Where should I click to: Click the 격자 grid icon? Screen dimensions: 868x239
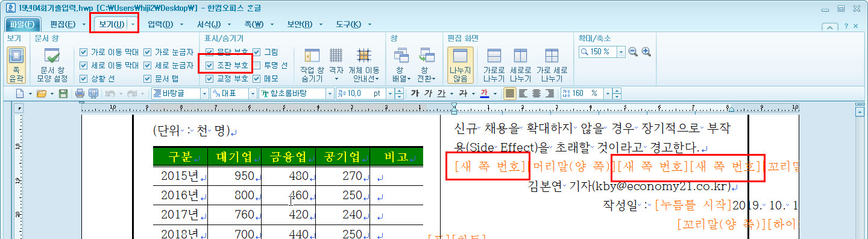point(336,65)
